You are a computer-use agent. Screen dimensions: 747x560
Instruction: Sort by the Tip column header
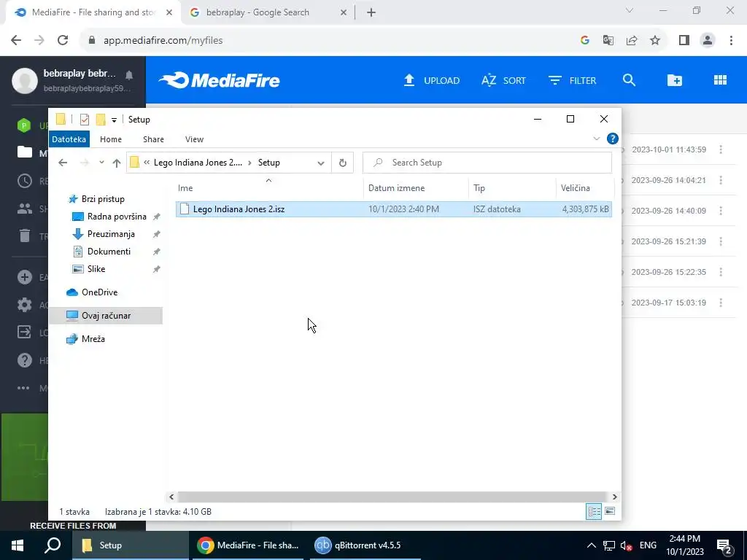512,188
